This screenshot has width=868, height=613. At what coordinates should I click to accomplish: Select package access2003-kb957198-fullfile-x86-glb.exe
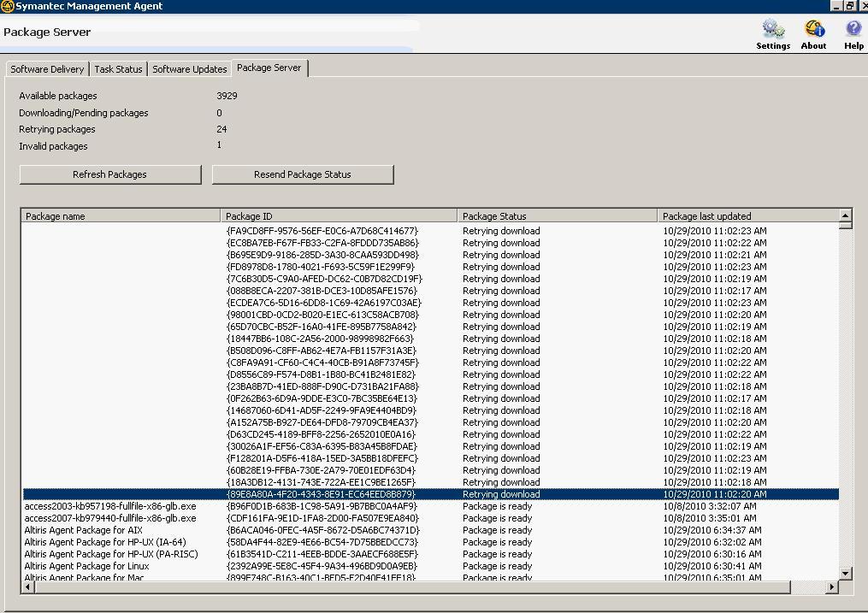(x=430, y=507)
